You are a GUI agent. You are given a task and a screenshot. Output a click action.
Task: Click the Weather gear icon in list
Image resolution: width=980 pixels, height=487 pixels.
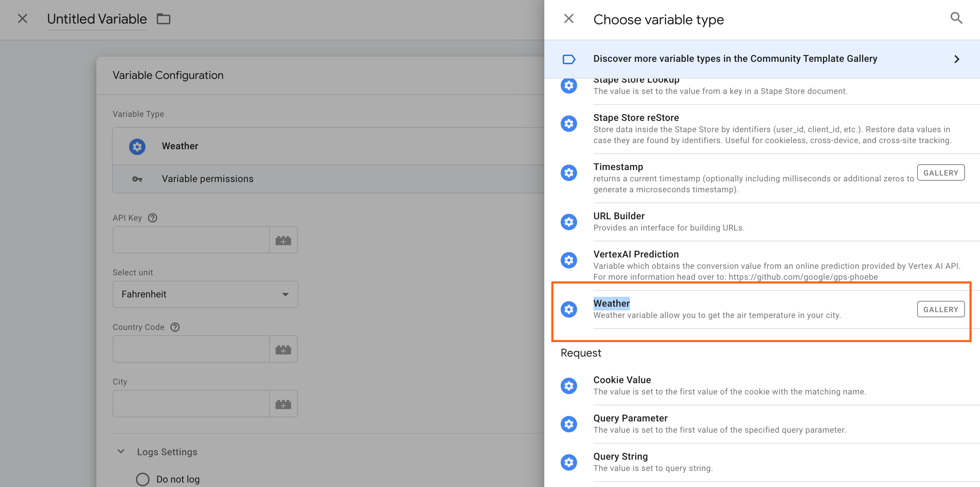569,309
